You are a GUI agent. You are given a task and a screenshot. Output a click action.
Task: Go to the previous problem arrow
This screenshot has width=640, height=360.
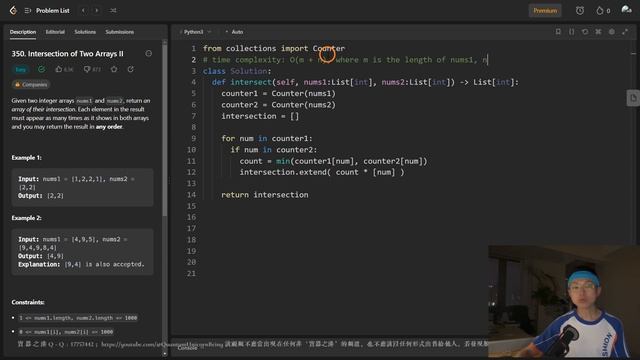point(83,11)
